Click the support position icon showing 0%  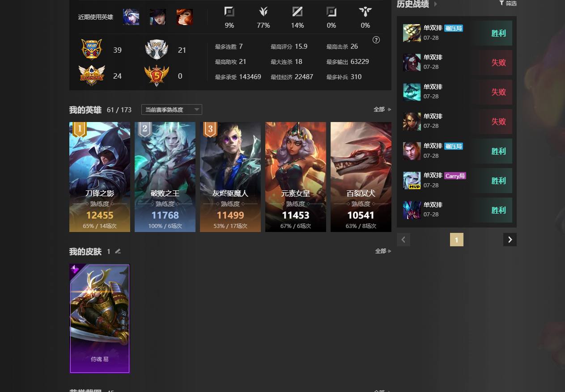pos(365,12)
